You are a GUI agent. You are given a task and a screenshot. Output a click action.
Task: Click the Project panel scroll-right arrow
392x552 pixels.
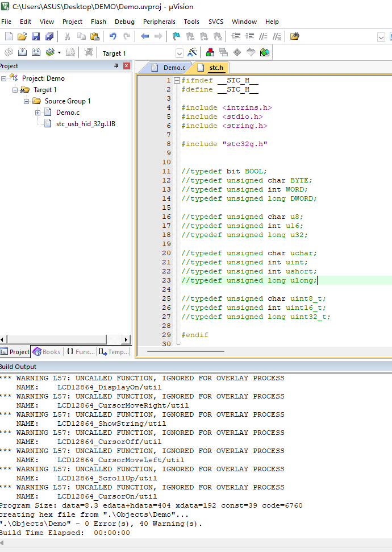126,339
